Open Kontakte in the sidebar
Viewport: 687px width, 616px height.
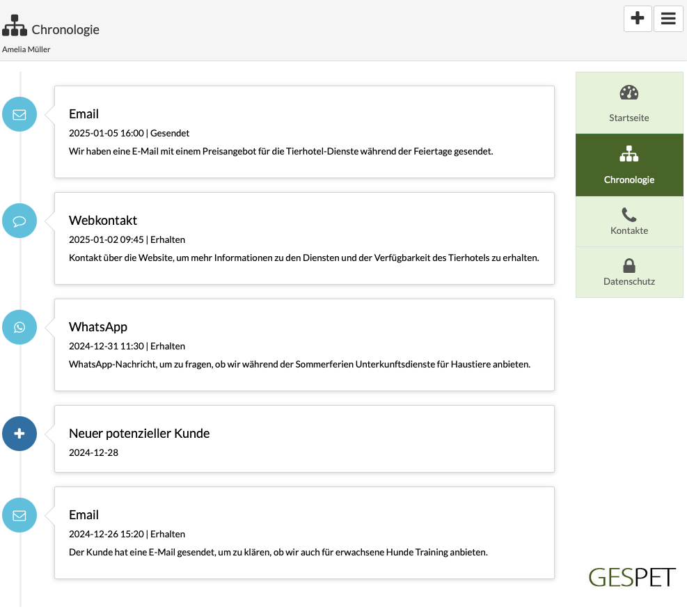629,221
